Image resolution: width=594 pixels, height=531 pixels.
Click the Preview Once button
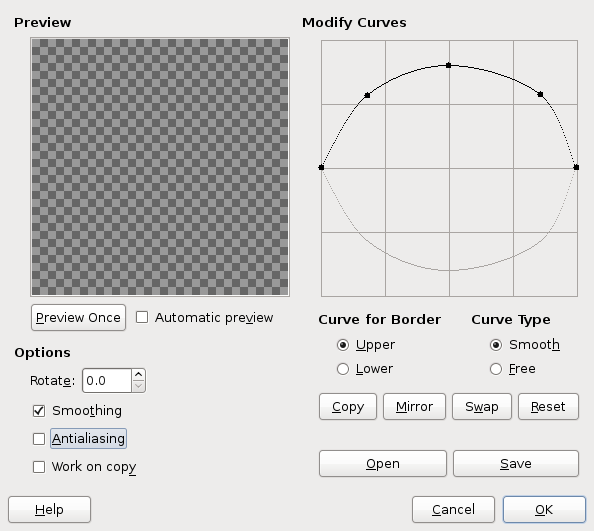78,317
